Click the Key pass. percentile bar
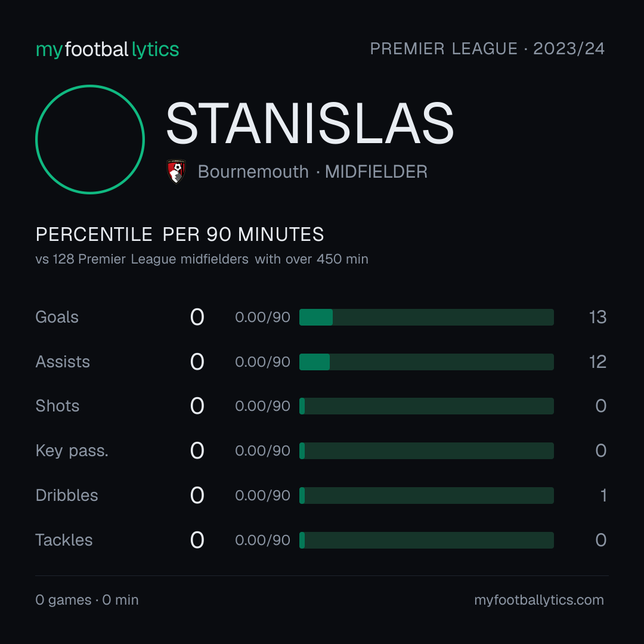This screenshot has width=644, height=644. pyautogui.click(x=426, y=451)
